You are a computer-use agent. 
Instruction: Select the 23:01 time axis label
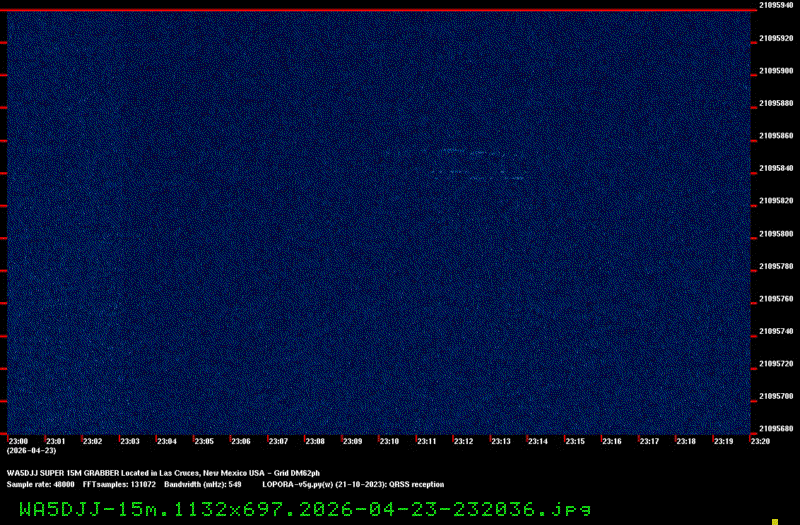point(56,441)
